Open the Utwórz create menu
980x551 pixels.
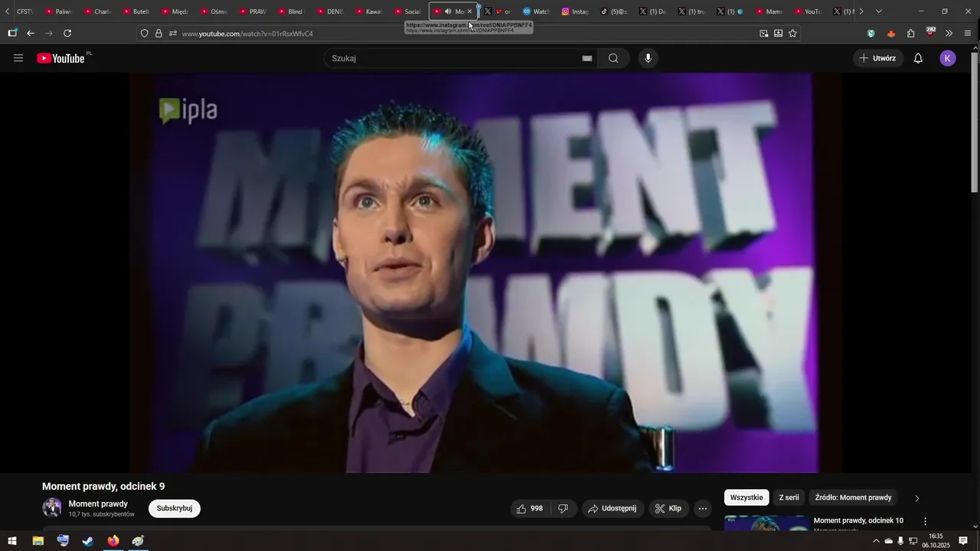pos(877,58)
